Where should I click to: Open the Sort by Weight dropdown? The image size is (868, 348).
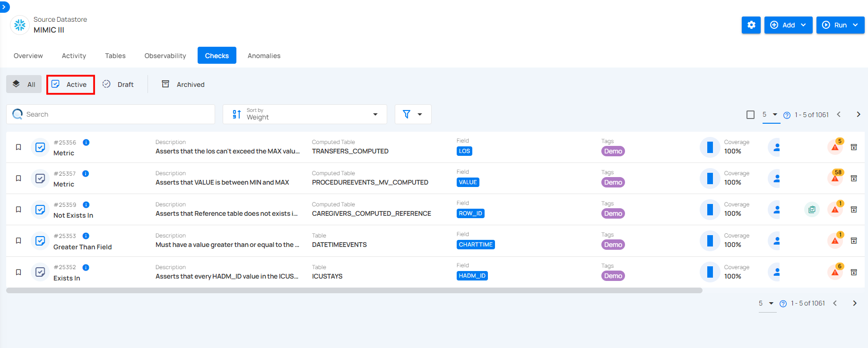305,114
